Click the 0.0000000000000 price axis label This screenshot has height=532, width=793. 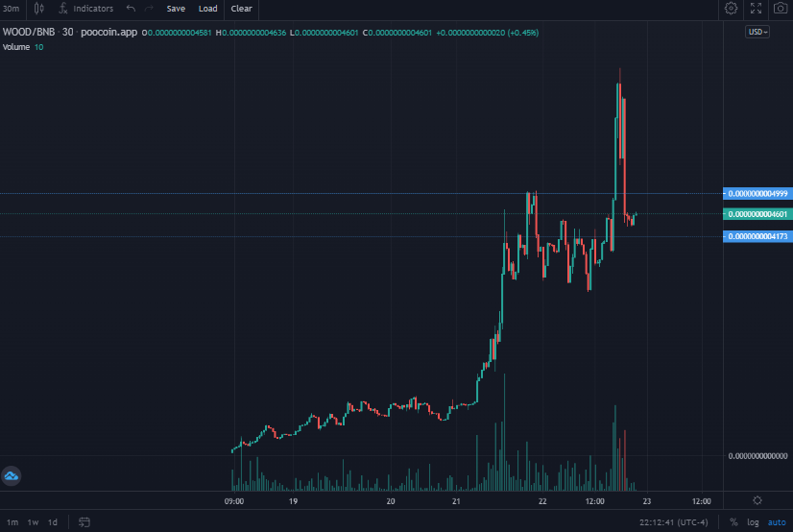[757, 456]
